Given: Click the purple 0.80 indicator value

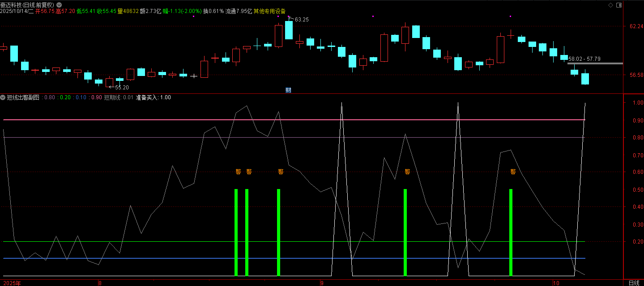Looking at the screenshot, I should coord(50,97).
